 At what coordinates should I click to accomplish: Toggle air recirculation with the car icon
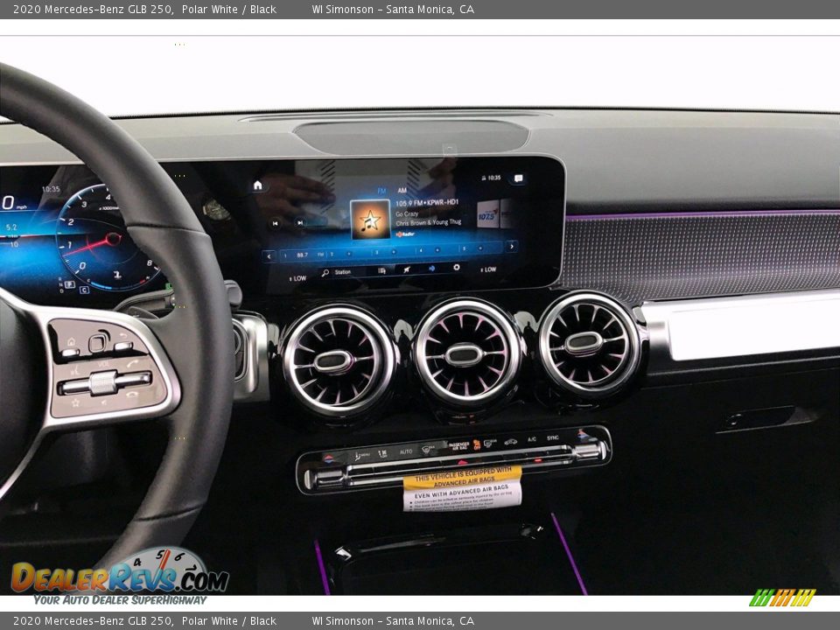[509, 441]
